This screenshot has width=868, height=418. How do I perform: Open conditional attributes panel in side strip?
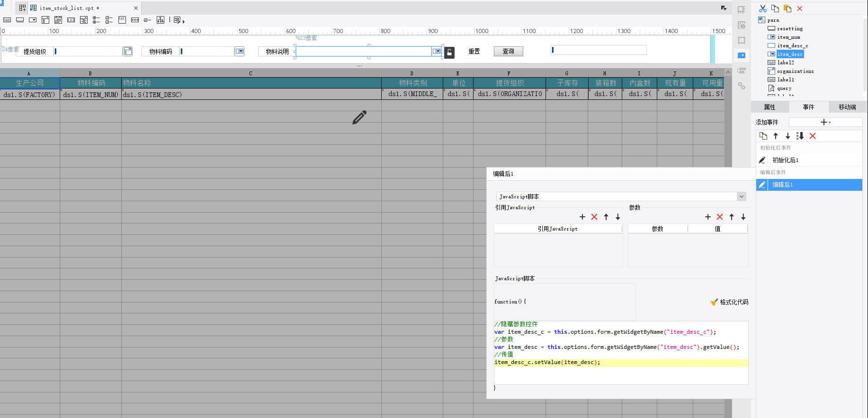point(742,71)
